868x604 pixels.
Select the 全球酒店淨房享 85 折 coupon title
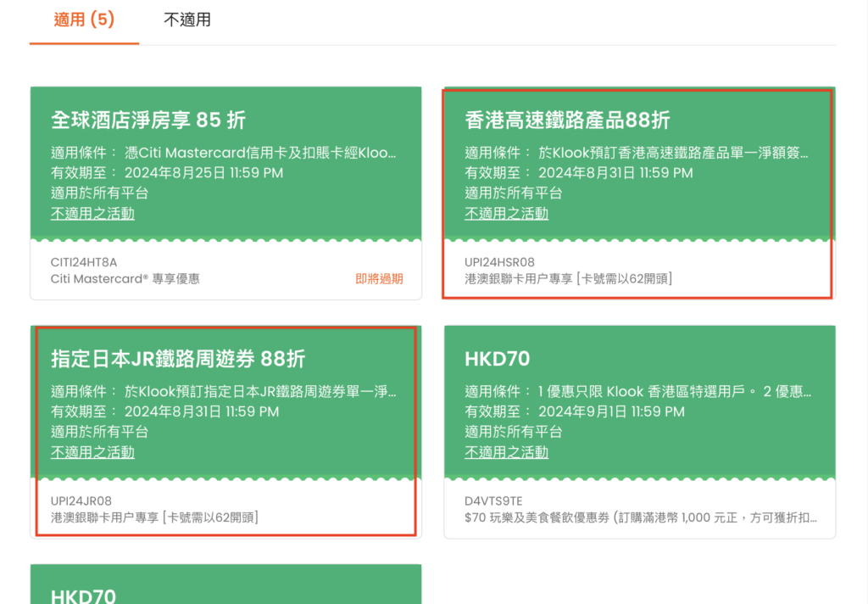[x=148, y=120]
